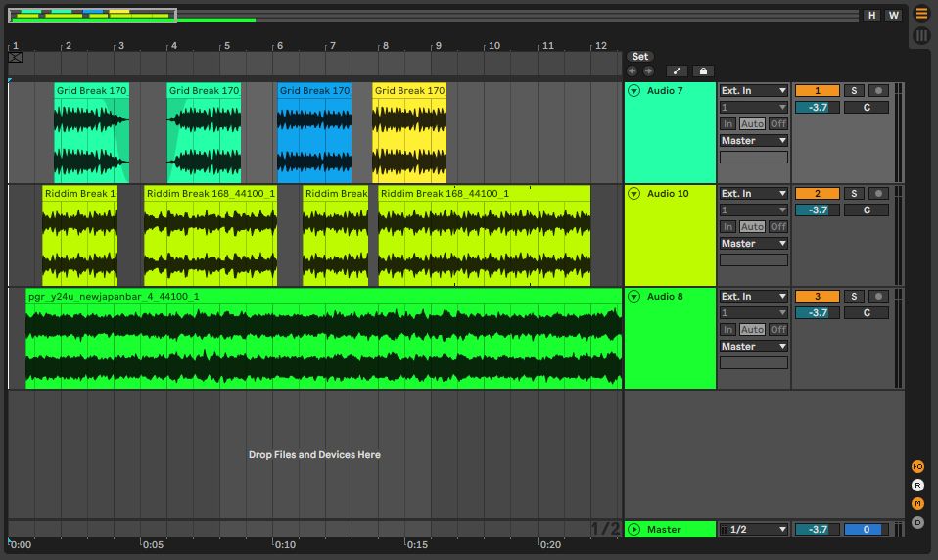Jump to next locator arrow
Image resolution: width=938 pixels, height=560 pixels.
pos(648,71)
